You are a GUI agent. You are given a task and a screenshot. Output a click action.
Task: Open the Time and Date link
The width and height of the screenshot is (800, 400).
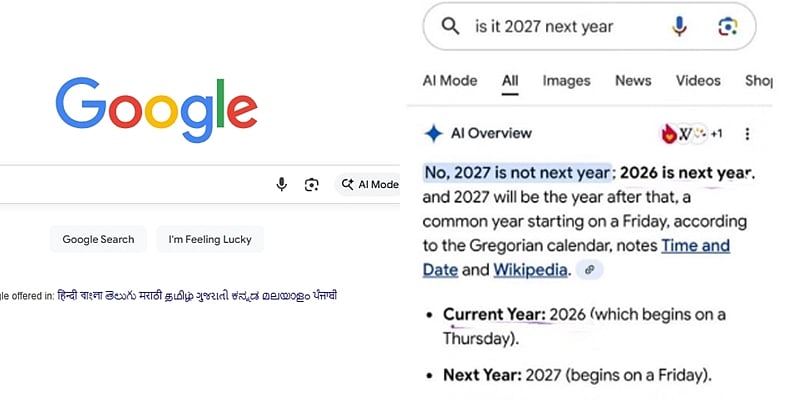coord(695,246)
